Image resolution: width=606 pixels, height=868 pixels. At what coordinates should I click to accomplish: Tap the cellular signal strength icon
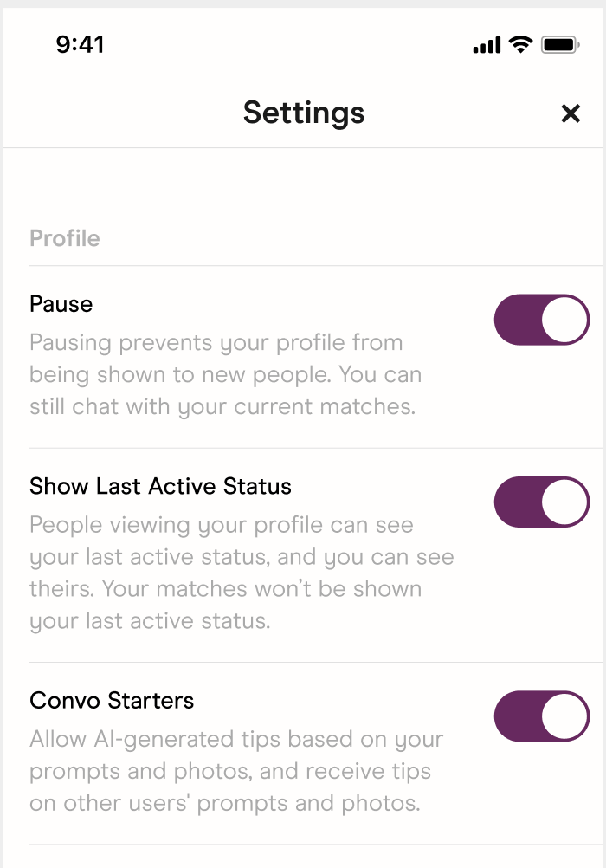pyautogui.click(x=487, y=45)
